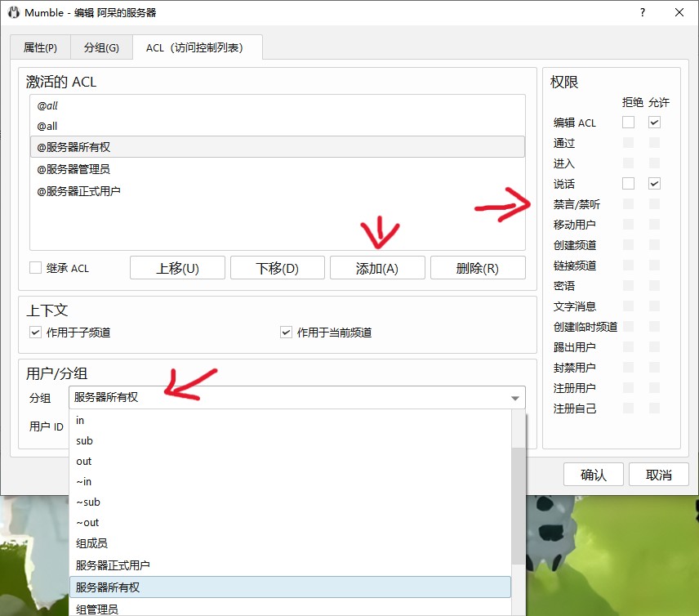The image size is (699, 616).
Task: Expand the 分组 combo box arrow
Action: (x=515, y=398)
